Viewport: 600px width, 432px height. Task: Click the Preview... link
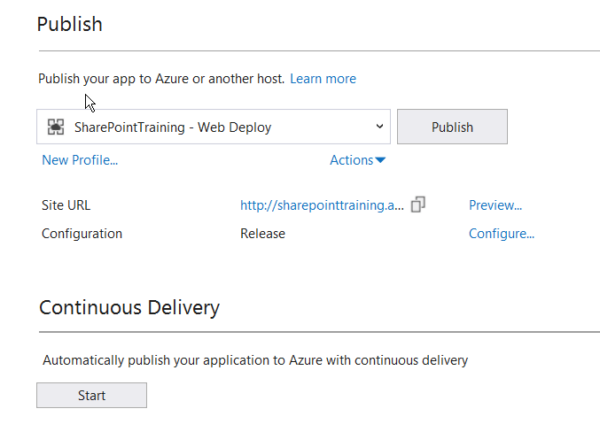(495, 205)
